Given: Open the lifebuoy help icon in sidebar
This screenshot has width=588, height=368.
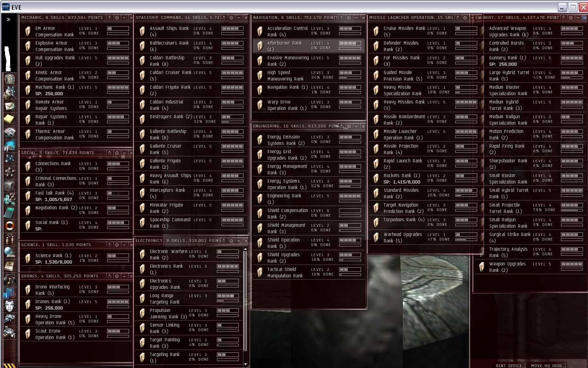Looking at the screenshot, I should tap(10, 225).
